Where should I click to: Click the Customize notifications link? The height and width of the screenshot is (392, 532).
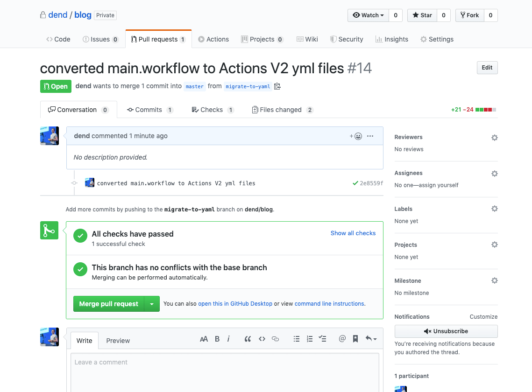tap(483, 317)
